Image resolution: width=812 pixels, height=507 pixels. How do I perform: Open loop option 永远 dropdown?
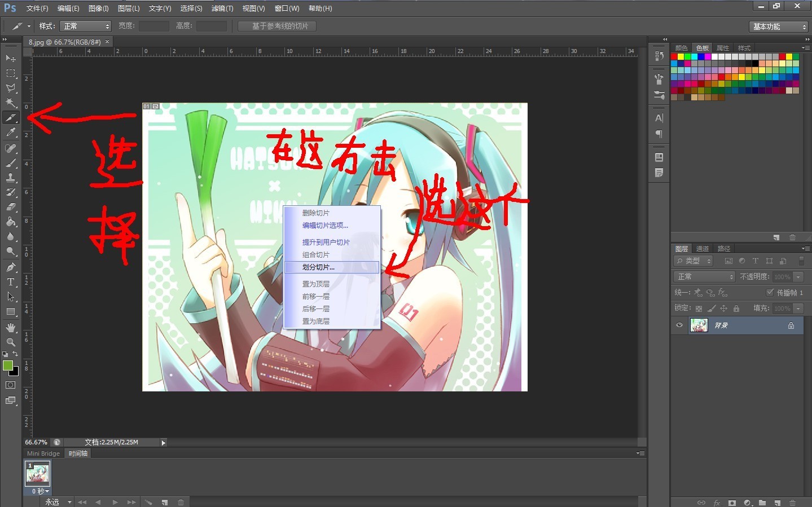(59, 502)
